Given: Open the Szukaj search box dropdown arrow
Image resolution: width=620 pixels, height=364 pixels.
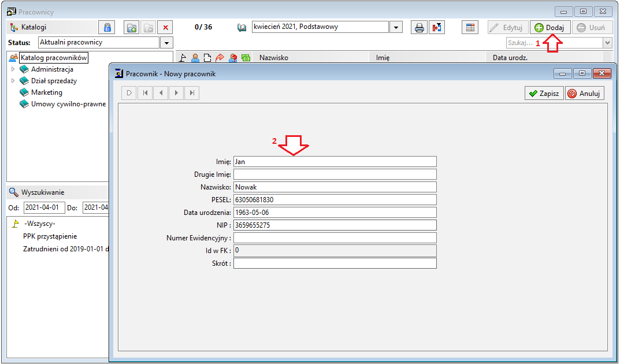Looking at the screenshot, I should click(x=607, y=43).
